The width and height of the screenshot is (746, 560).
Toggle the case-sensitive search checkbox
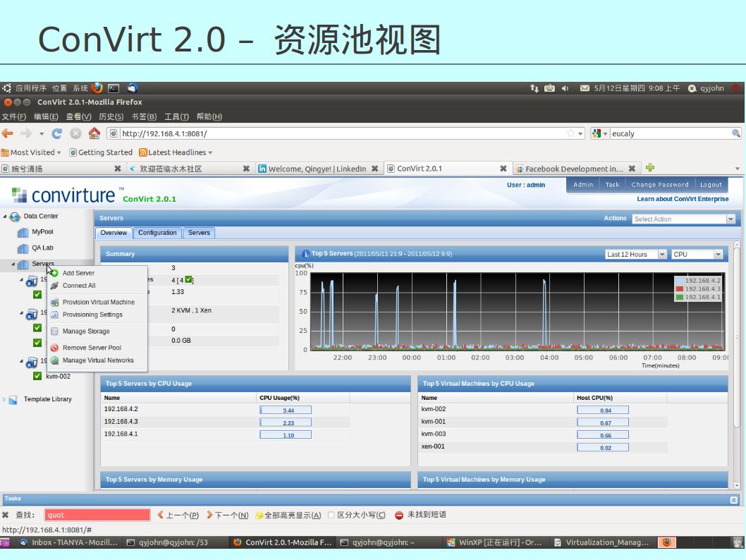point(331,515)
